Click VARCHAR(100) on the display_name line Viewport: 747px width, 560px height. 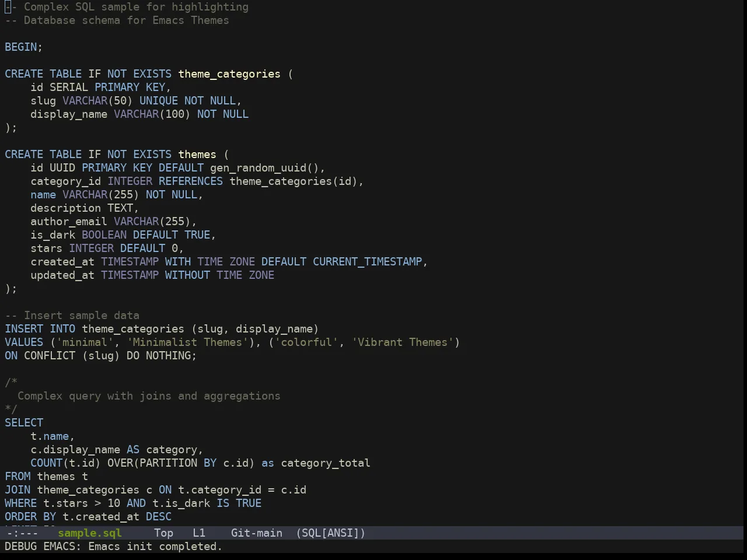(152, 114)
